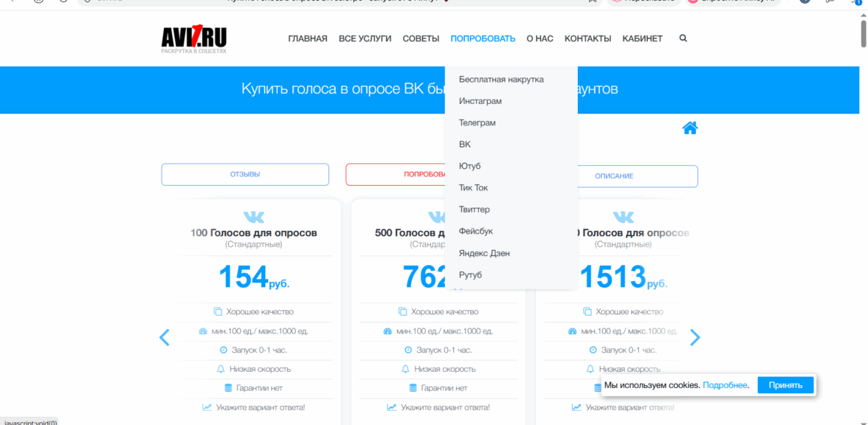Click the 154 руб. price
Screen dimensions: 868x425
click(x=254, y=276)
